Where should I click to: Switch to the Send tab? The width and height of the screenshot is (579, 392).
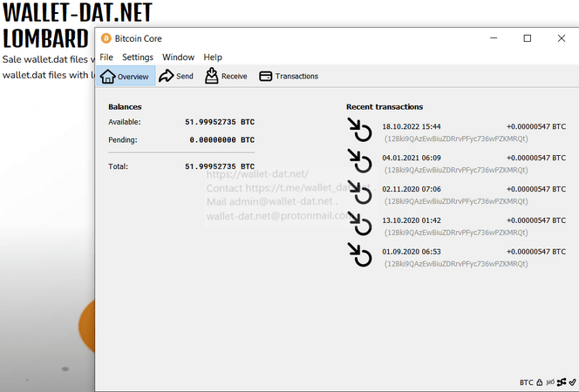[x=176, y=76]
